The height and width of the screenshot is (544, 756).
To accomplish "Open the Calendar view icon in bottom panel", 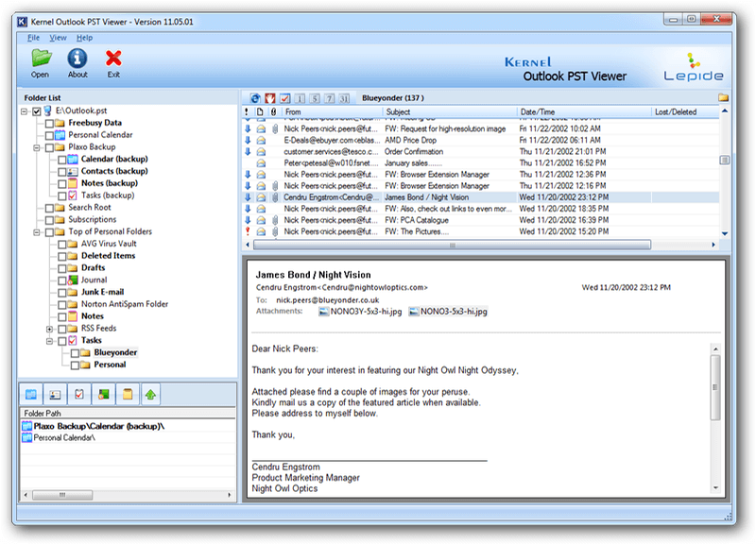I will click(30, 394).
